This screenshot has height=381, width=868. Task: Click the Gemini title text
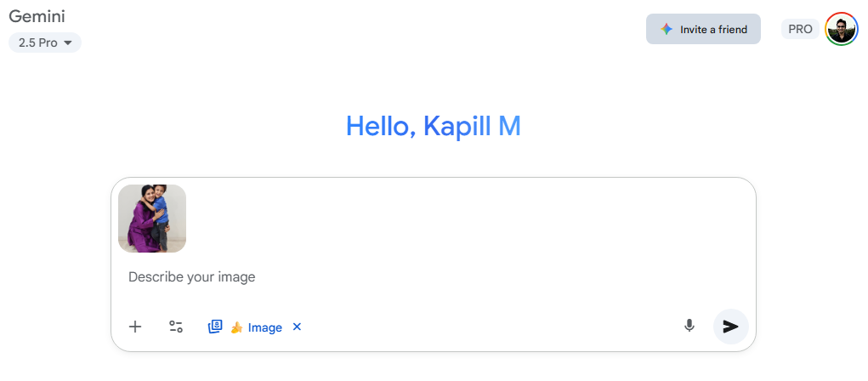click(37, 16)
